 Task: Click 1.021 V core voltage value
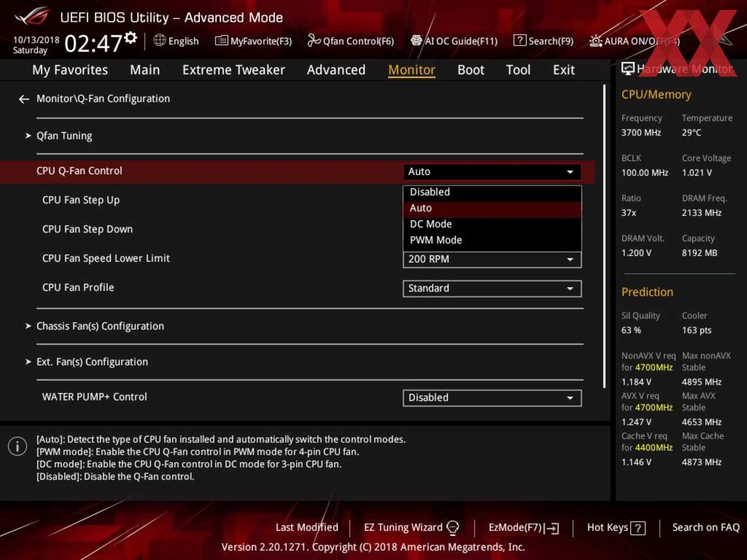pyautogui.click(x=697, y=172)
